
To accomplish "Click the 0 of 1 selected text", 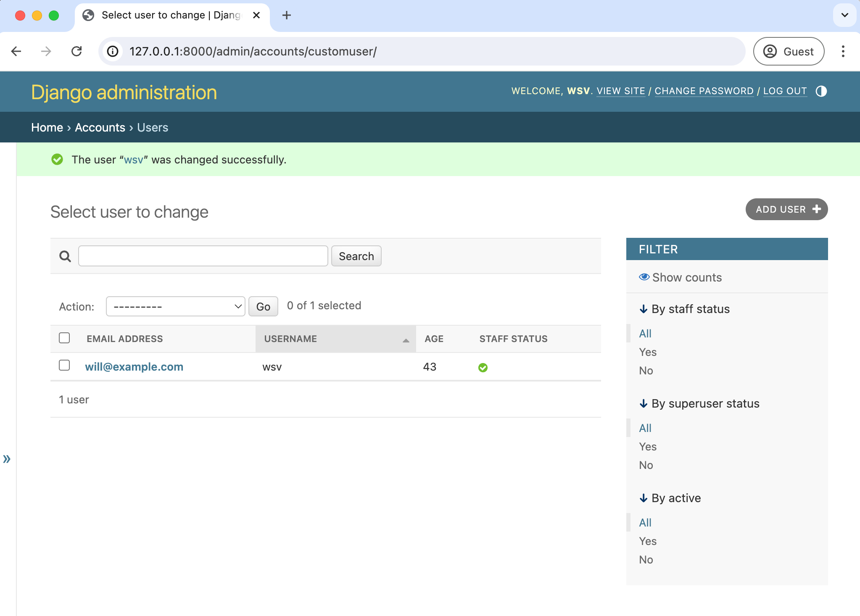I will [x=324, y=305].
